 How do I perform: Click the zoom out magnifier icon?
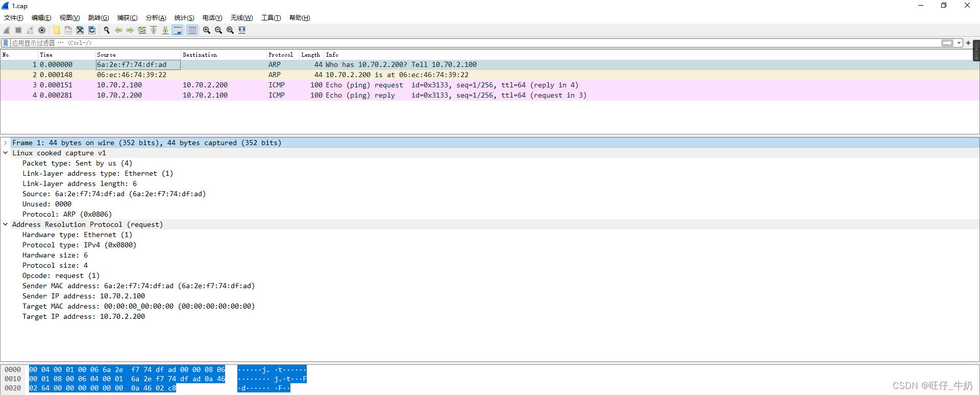pyautogui.click(x=218, y=30)
